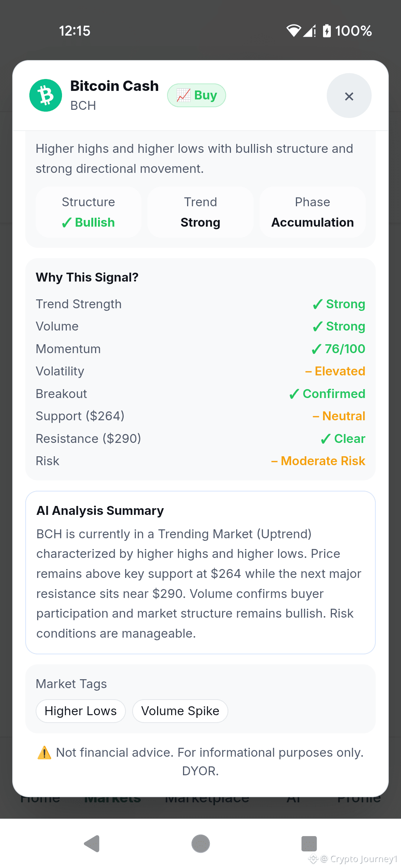
Task: Tap the Higher Lows market tag
Action: 81,711
